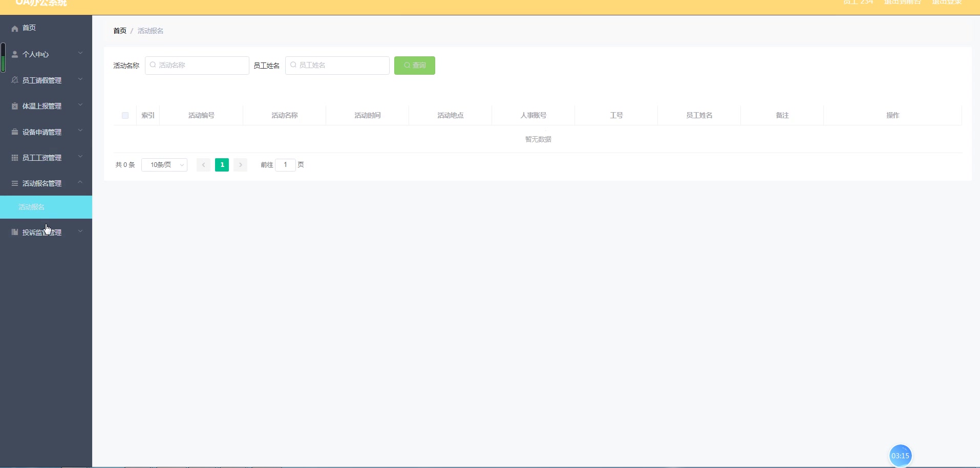980x468 pixels.
Task: Click the magnifier icon in 查询 button
Action: tap(407, 66)
